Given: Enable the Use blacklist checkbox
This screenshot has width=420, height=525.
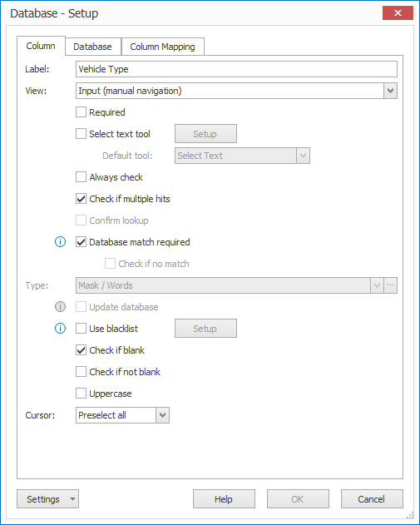Looking at the screenshot, I should [81, 329].
